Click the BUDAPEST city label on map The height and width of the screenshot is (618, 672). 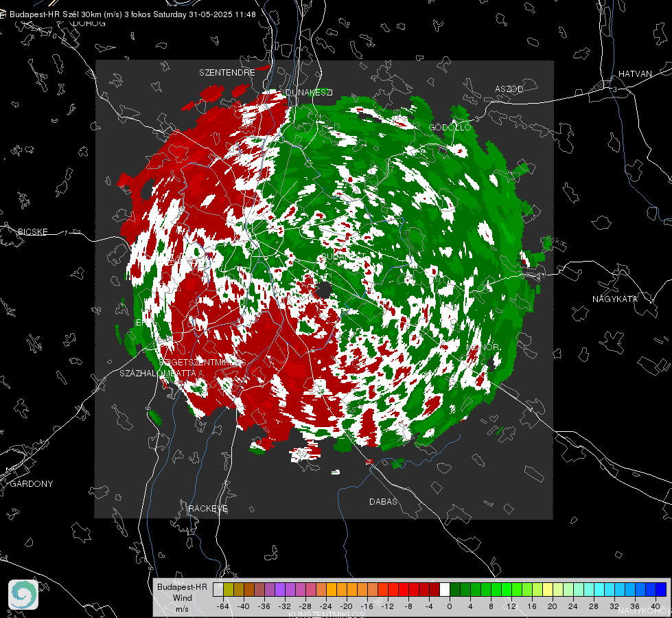click(x=343, y=255)
